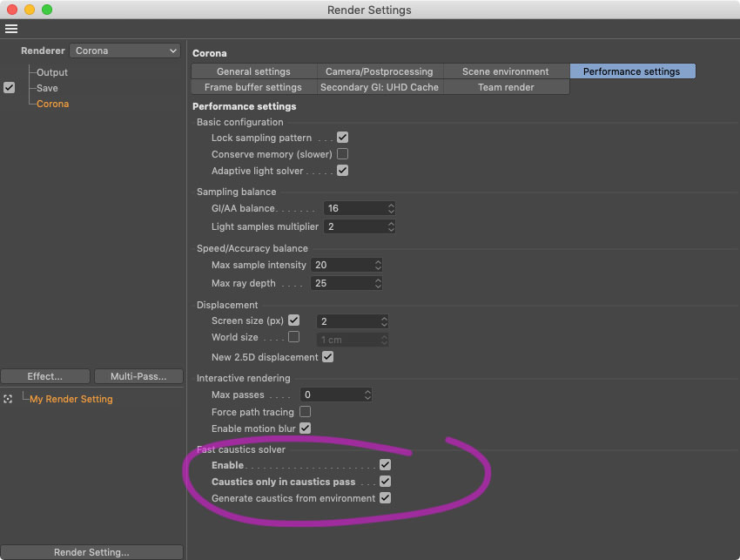740x560 pixels.
Task: Open the Renderer dropdown
Action: click(124, 51)
